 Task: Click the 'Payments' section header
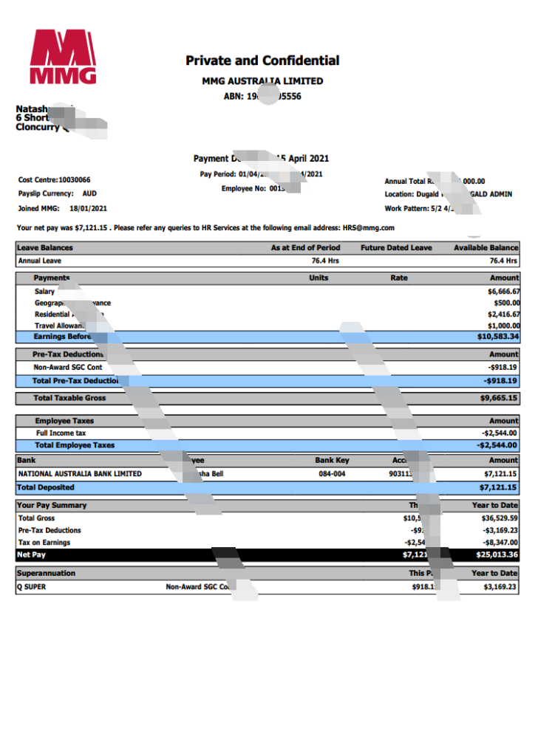[52, 278]
